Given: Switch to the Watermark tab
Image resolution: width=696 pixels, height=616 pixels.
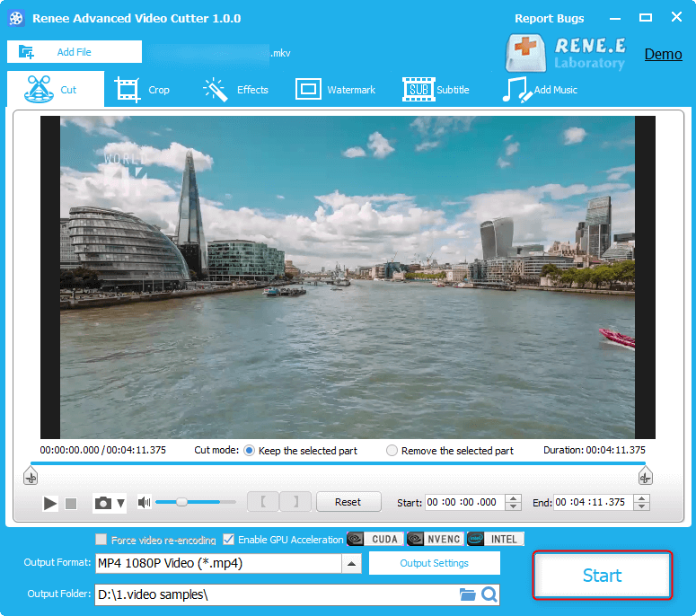Looking at the screenshot, I should click(336, 89).
